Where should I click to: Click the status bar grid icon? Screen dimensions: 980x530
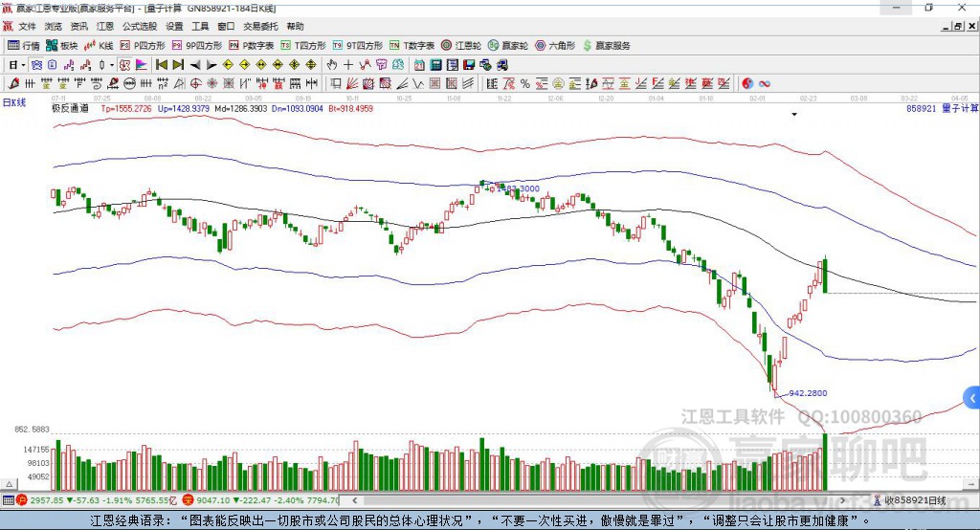point(8,500)
